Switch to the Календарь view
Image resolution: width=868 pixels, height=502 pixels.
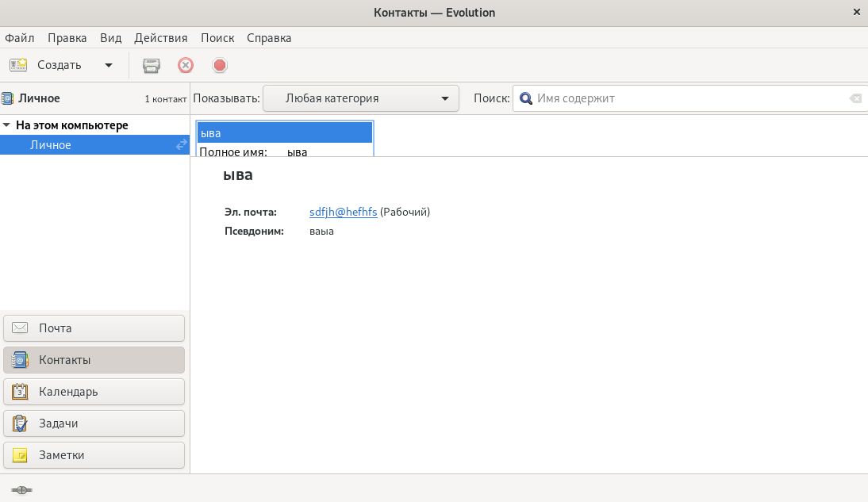pos(94,392)
